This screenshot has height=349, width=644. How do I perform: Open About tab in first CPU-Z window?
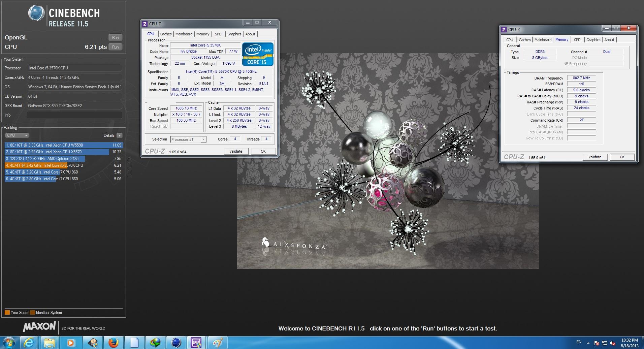[x=250, y=34]
